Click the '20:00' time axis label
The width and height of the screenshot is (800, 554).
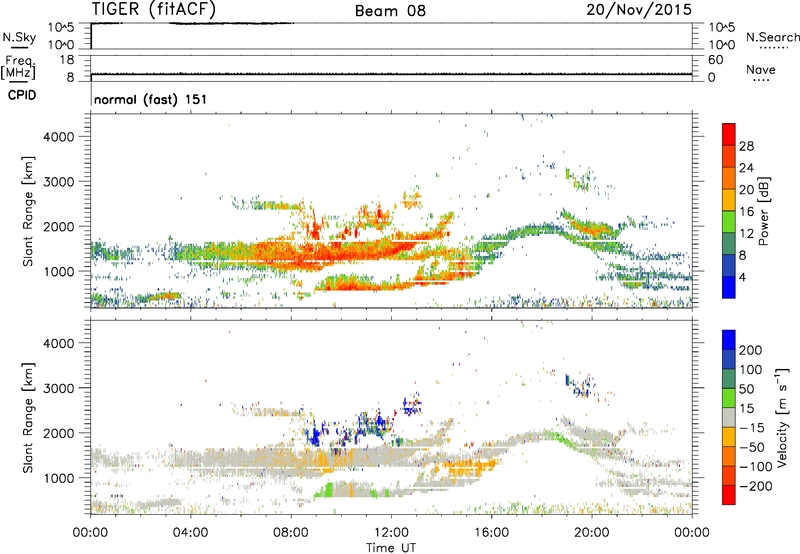(591, 533)
